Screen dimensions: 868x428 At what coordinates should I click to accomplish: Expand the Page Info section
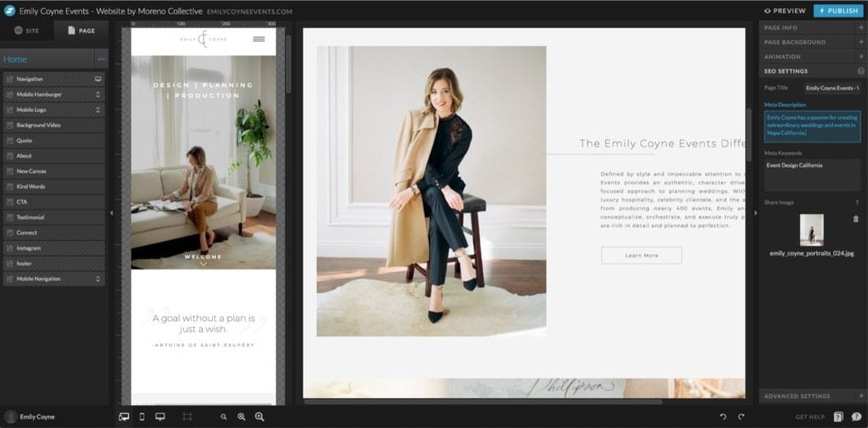point(860,28)
